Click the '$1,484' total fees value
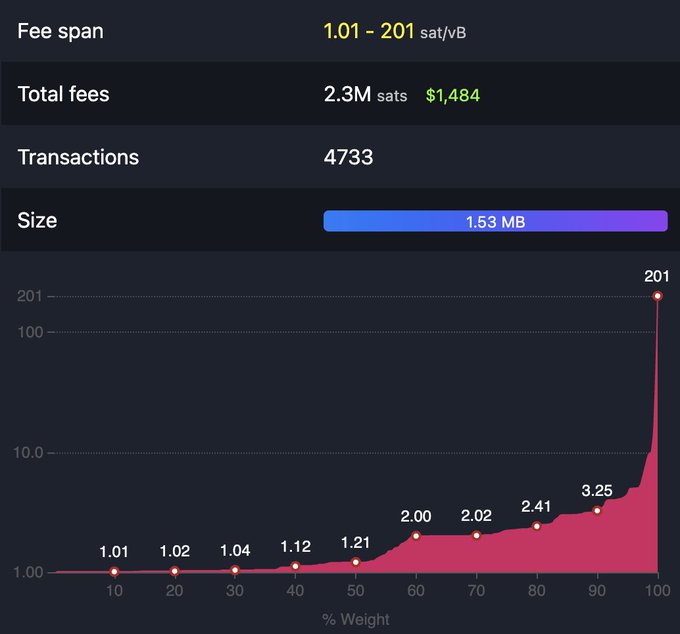 (x=453, y=95)
